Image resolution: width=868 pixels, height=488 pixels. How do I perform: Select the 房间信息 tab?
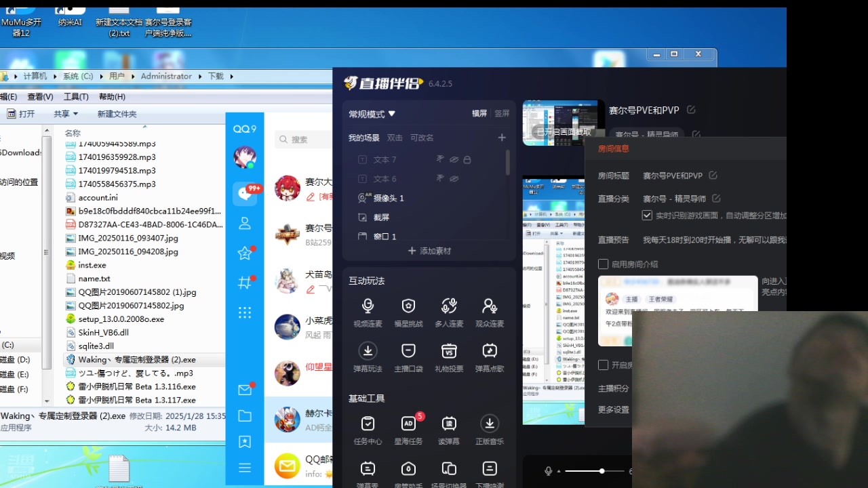click(613, 148)
